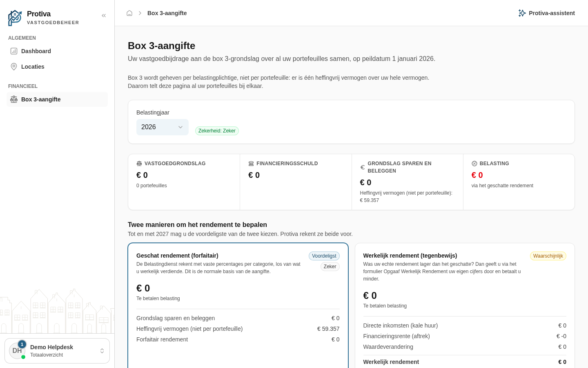Click the bold Werkelijk rendement total row
The width and height of the screenshot is (588, 368).
click(465, 362)
